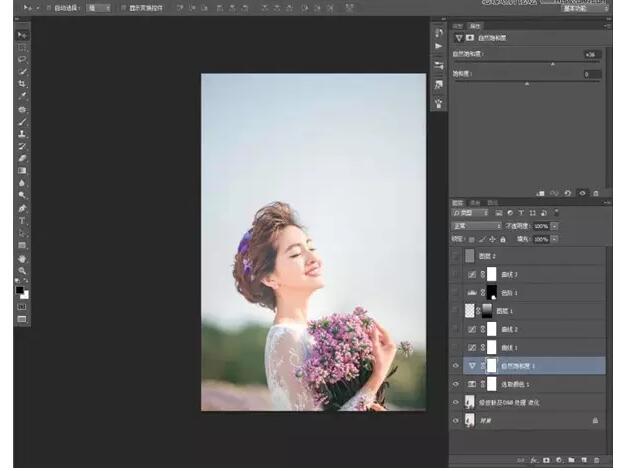
Task: Select the Horizontal Type tool
Action: coord(22,220)
